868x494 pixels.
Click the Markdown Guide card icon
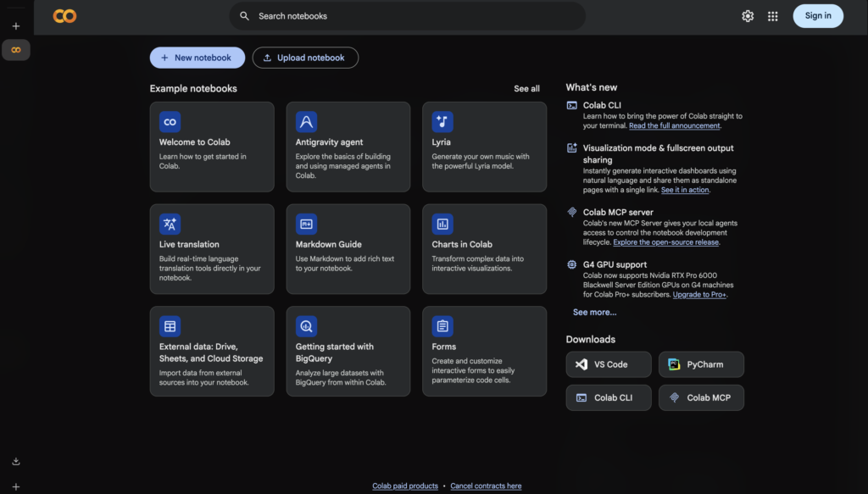coord(306,224)
